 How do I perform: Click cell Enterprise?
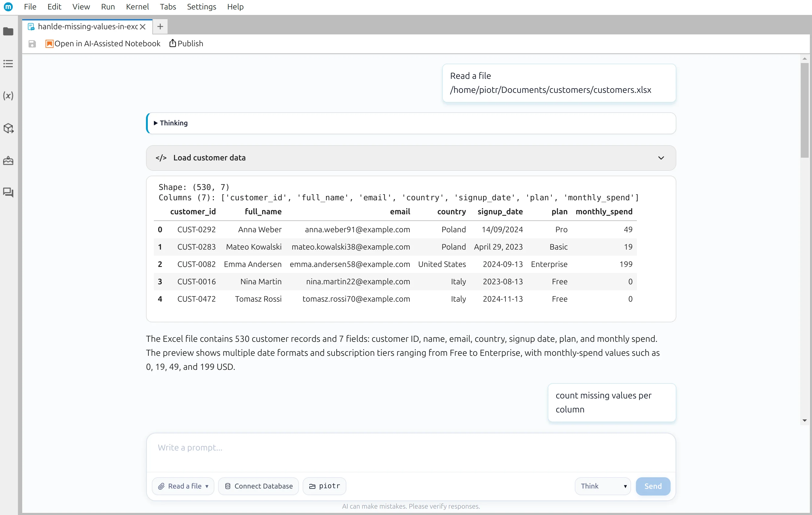(x=549, y=264)
